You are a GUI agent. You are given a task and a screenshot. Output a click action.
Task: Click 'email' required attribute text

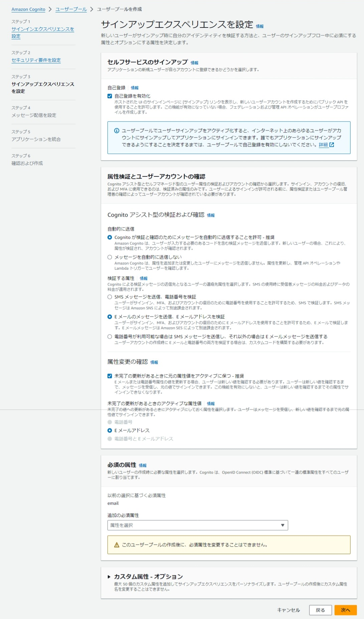(x=113, y=503)
